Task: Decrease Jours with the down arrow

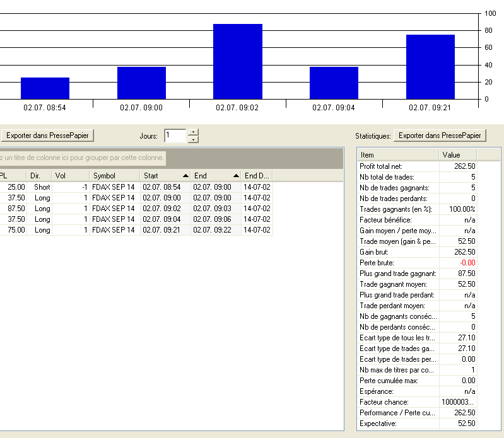Action: point(193,139)
